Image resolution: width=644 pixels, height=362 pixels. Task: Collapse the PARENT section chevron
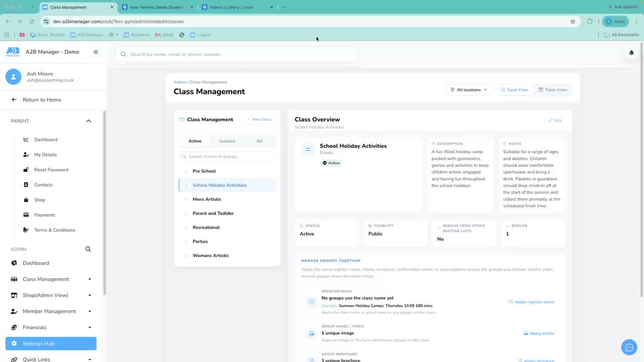click(89, 121)
